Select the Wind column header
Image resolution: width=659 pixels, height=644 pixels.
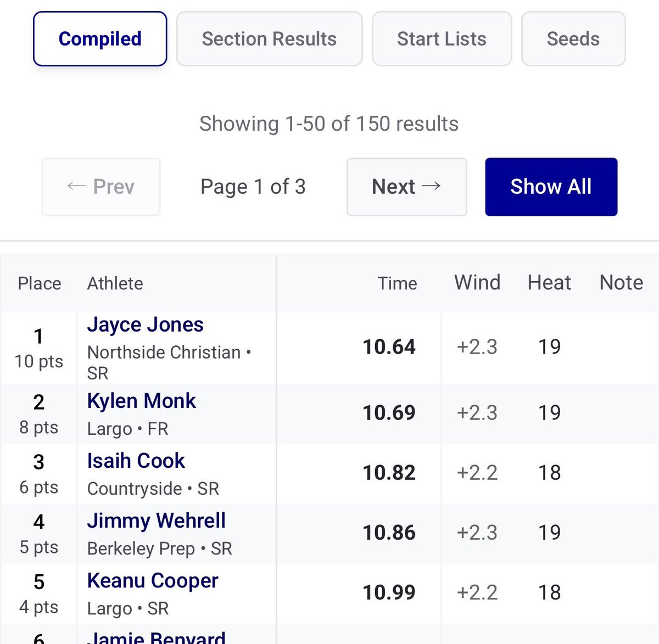click(477, 283)
